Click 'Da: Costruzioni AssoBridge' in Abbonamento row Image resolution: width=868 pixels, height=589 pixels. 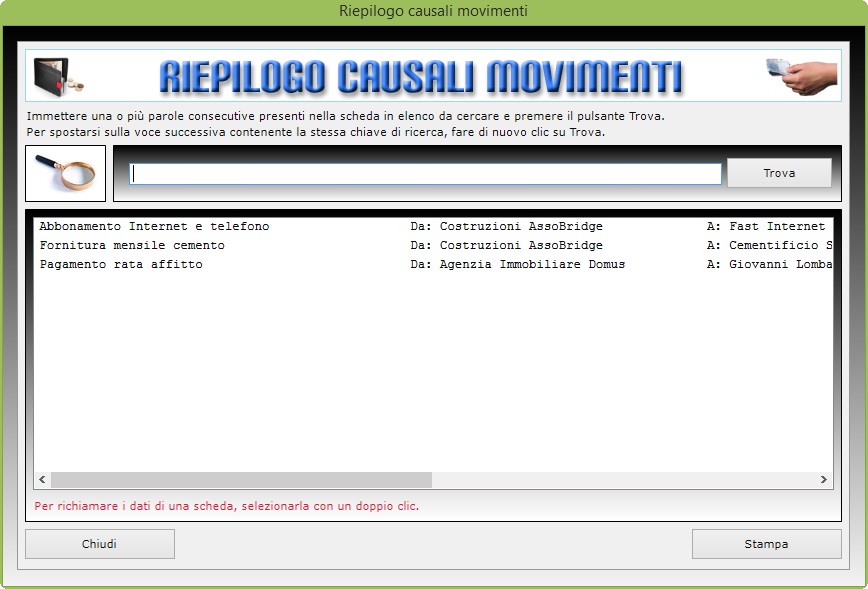pyautogui.click(x=507, y=226)
